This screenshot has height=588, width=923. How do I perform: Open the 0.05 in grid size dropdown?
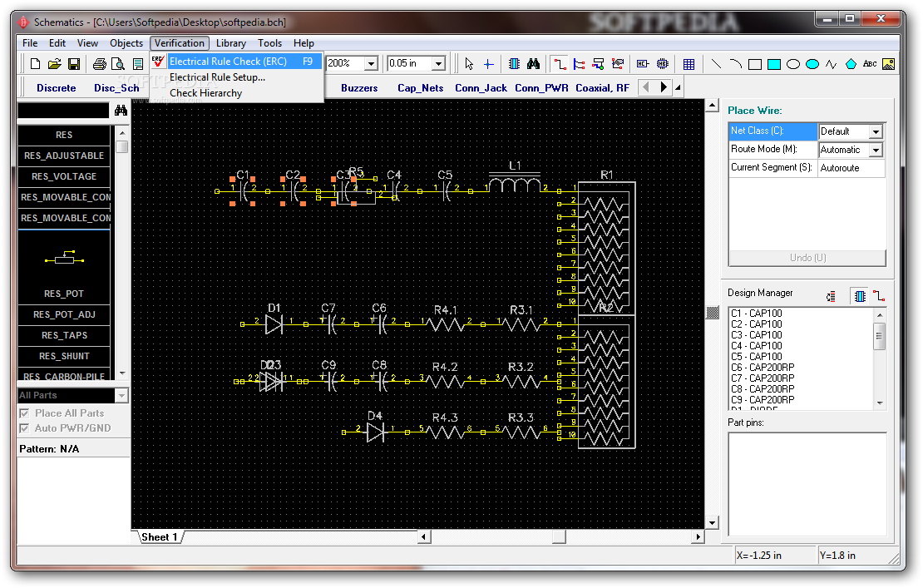(438, 63)
